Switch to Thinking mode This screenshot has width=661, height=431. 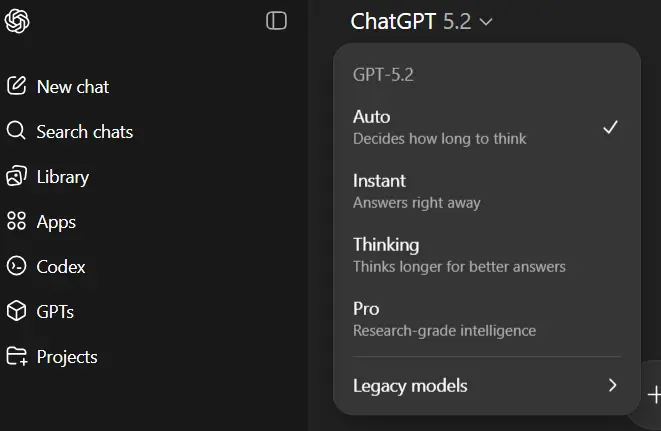coord(487,255)
